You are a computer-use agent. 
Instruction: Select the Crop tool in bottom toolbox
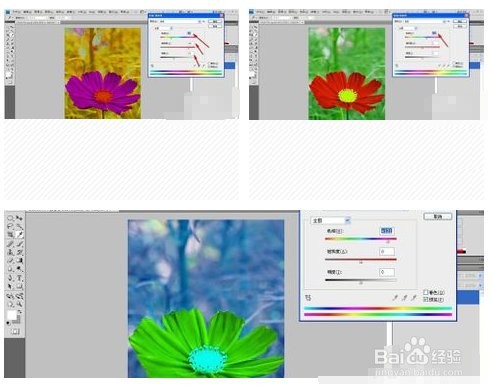10,235
